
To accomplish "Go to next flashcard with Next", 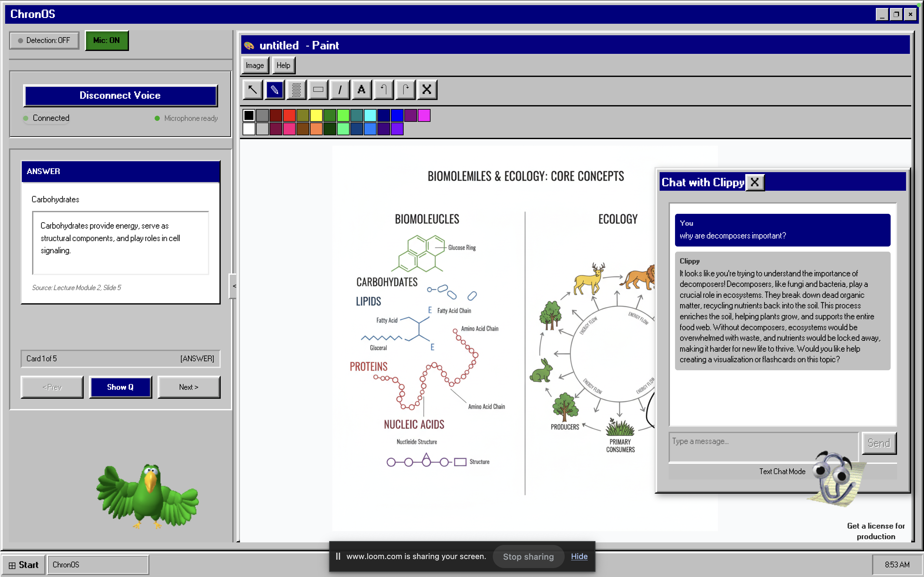I will point(189,387).
